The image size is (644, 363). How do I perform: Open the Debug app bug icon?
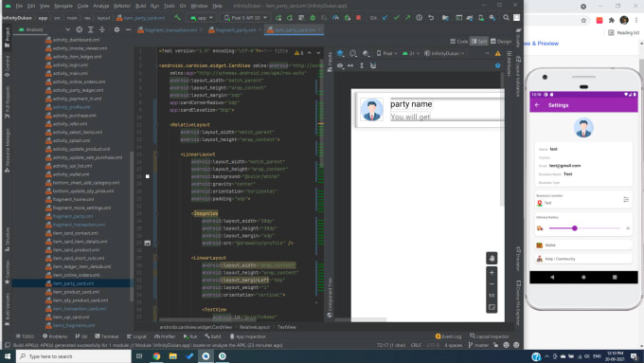313,18
